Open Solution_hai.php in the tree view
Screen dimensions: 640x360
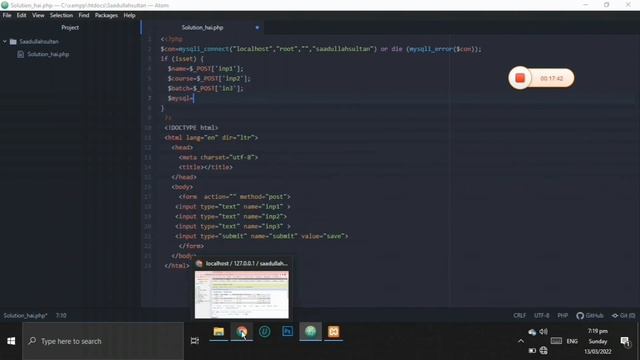[48, 54]
